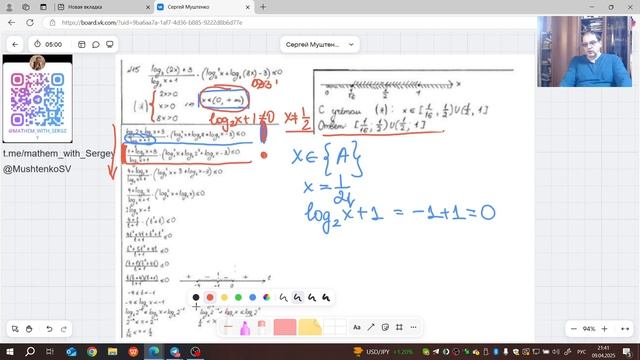
Task: Open the 94% zoom level menu
Action: pyautogui.click(x=589, y=329)
